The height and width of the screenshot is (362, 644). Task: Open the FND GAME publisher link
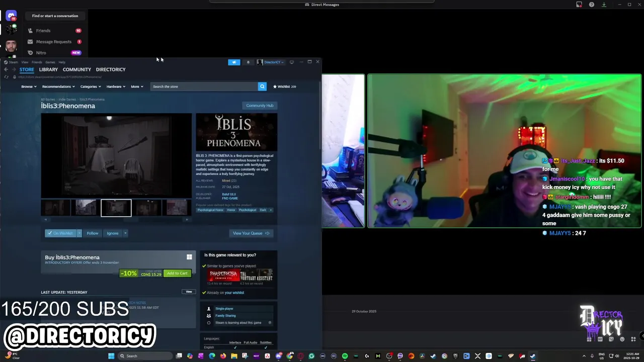(230, 198)
